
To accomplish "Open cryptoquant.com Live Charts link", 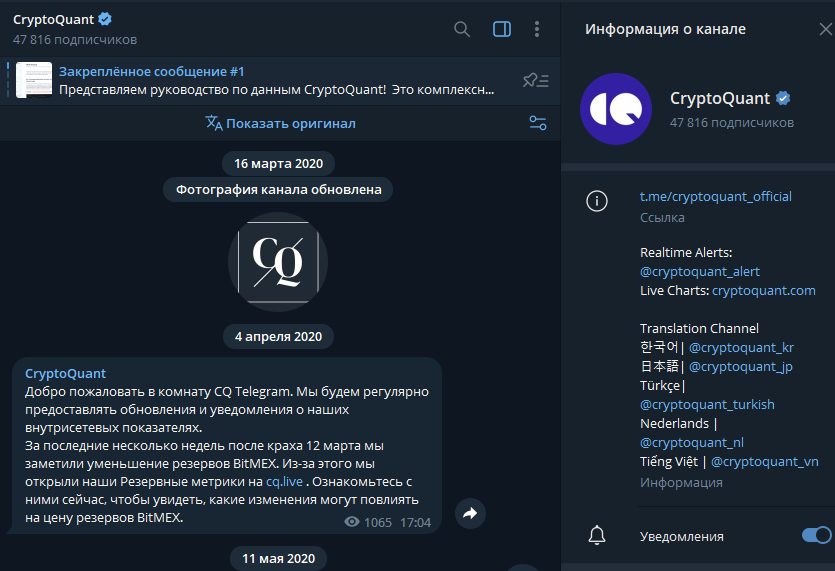I will point(764,291).
